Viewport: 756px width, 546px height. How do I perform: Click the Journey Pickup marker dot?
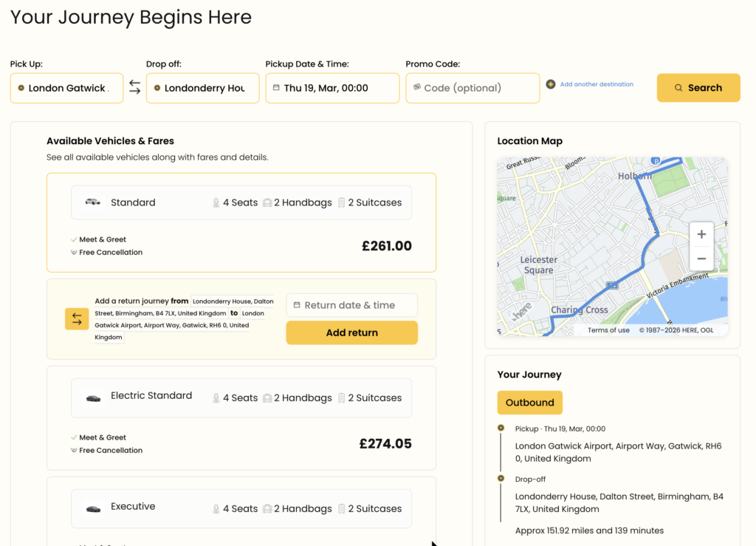coord(501,428)
